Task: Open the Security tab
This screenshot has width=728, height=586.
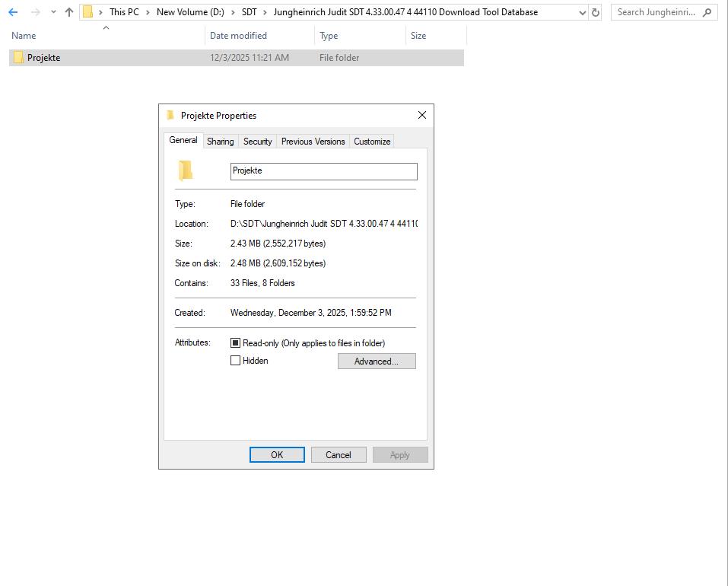Action: click(257, 141)
